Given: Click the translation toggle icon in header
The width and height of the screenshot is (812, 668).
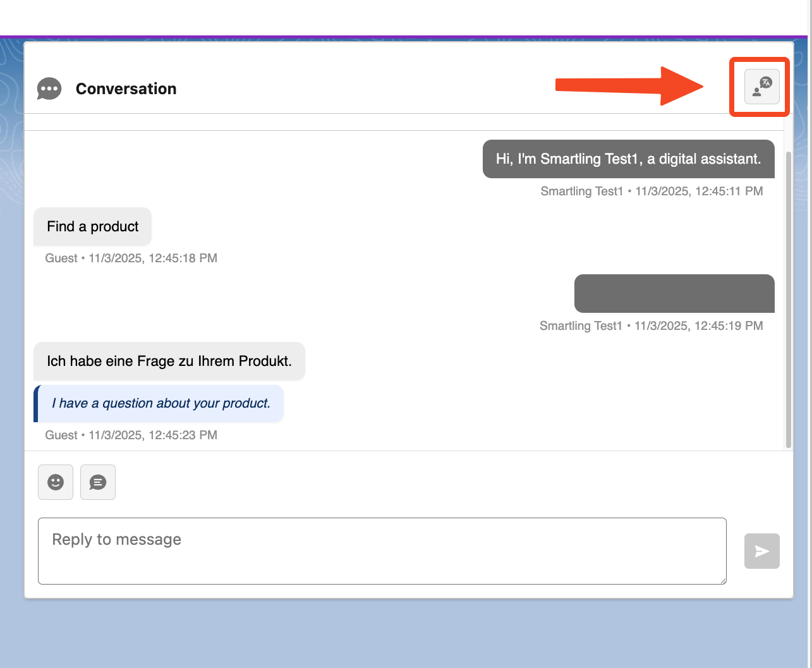Looking at the screenshot, I should (x=761, y=87).
